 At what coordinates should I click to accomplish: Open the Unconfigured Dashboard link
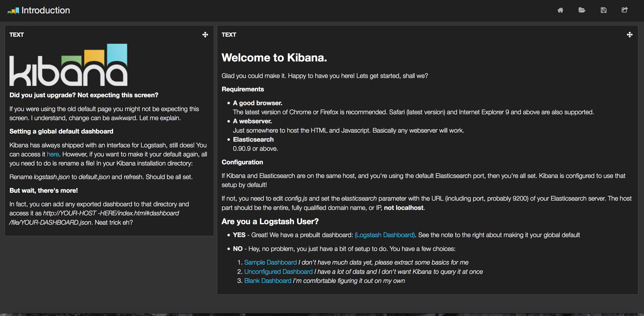(278, 272)
